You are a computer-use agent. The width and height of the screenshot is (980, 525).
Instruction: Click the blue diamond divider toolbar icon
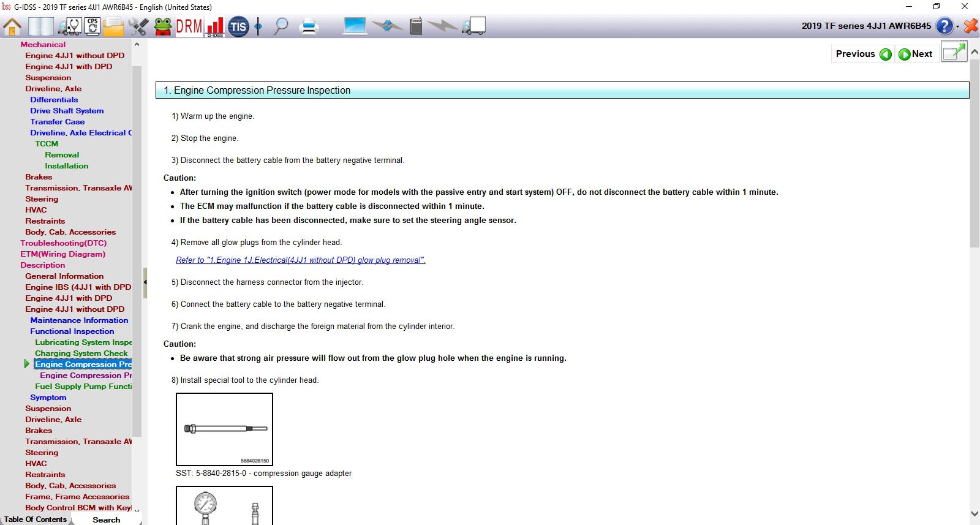(x=258, y=26)
